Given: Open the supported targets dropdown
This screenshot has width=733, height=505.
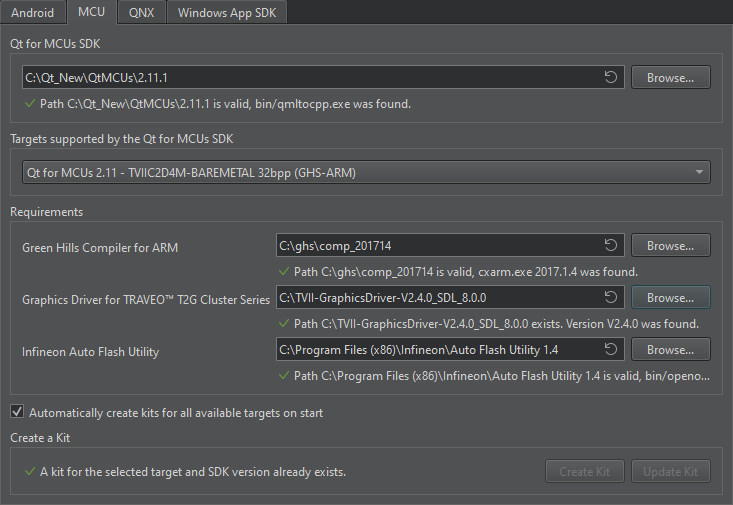Looking at the screenshot, I should (366, 173).
